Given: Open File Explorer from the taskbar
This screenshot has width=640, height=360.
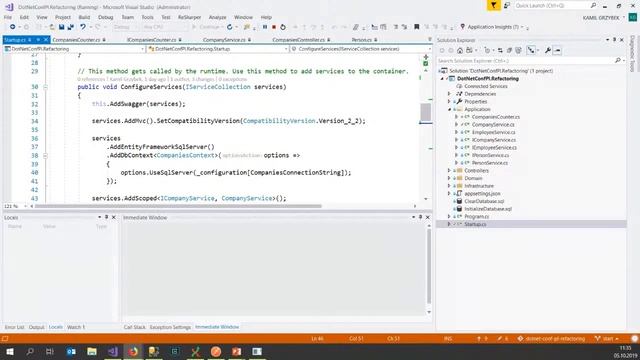Looking at the screenshot, I should tap(92, 351).
